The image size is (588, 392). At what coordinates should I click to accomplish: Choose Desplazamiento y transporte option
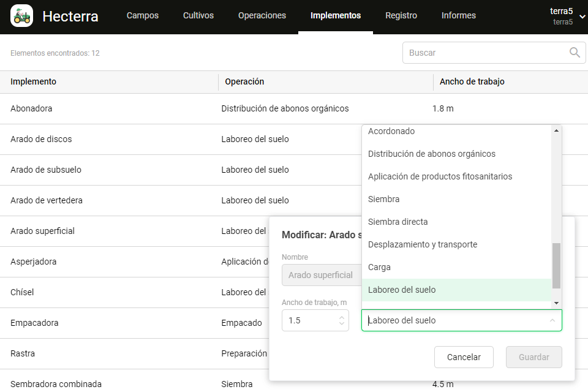[x=423, y=244]
